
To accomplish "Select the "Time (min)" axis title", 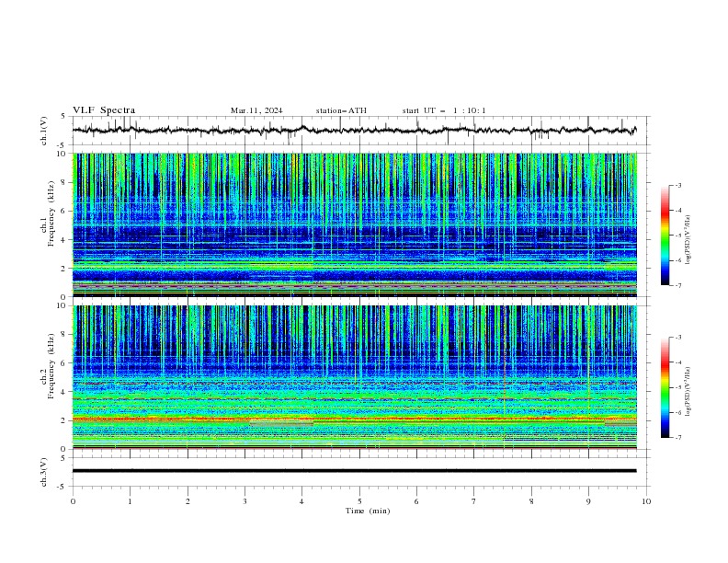I will point(368,511).
